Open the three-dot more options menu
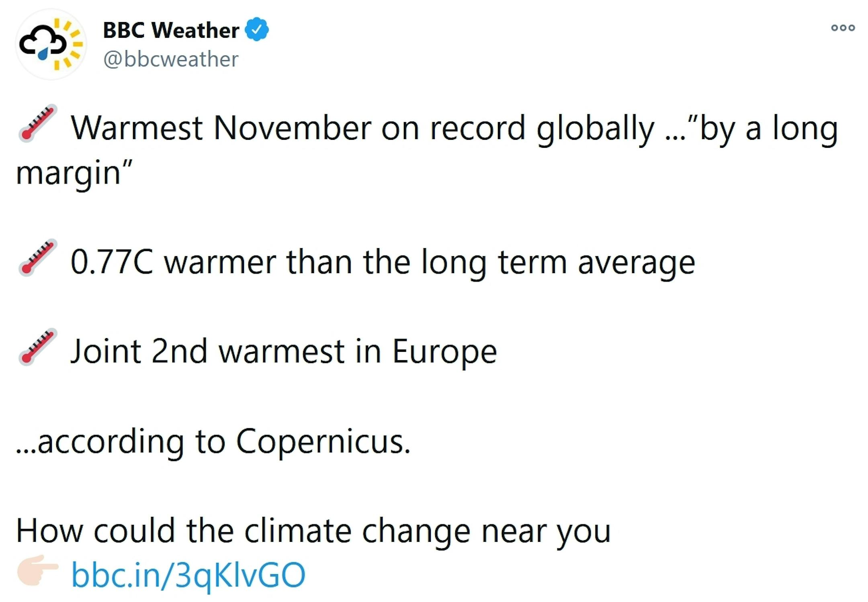868x602 pixels. pos(843,28)
